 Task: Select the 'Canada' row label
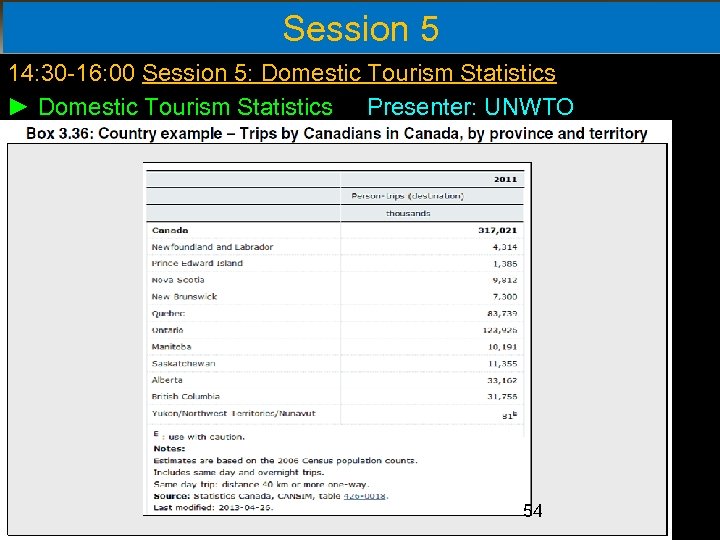coord(170,231)
